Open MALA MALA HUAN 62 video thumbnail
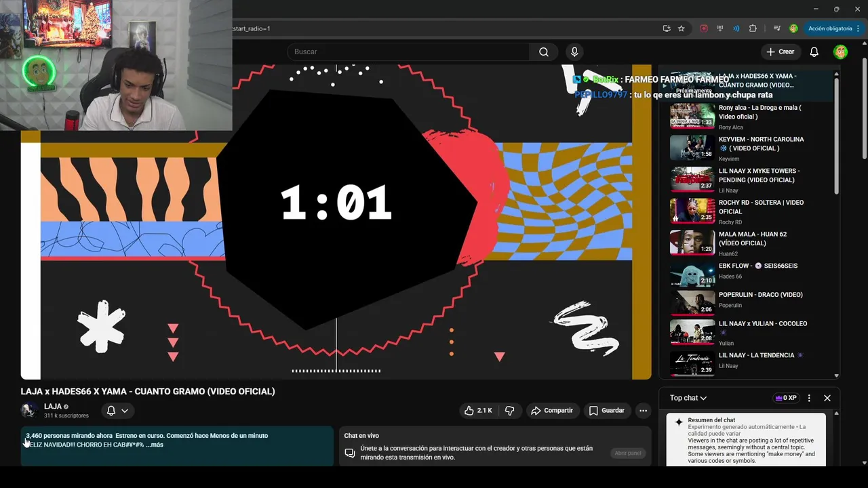Screen dimensions: 868x488 pyautogui.click(x=692, y=243)
